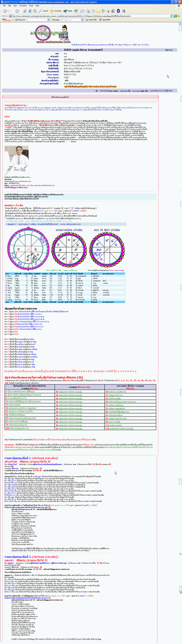
Task: Click the Back navigation button
Action: 7,11
